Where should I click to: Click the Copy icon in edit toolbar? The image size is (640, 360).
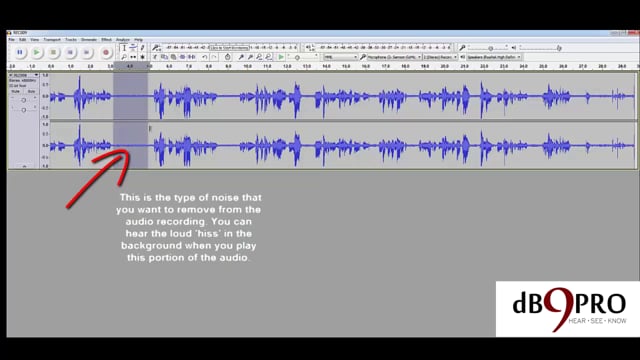(x=164, y=57)
